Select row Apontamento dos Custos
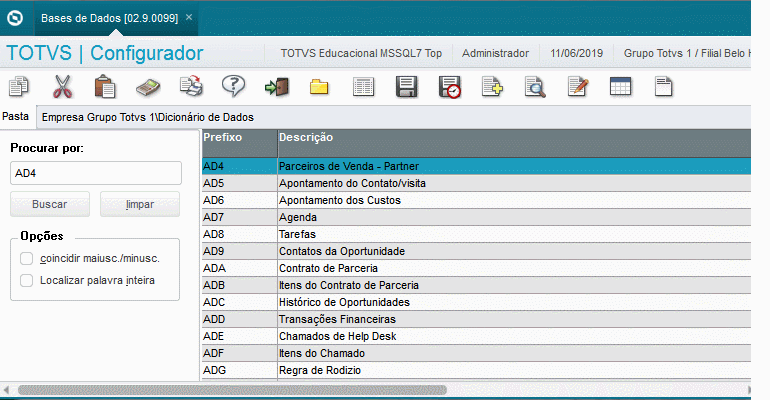 pyautogui.click(x=476, y=200)
